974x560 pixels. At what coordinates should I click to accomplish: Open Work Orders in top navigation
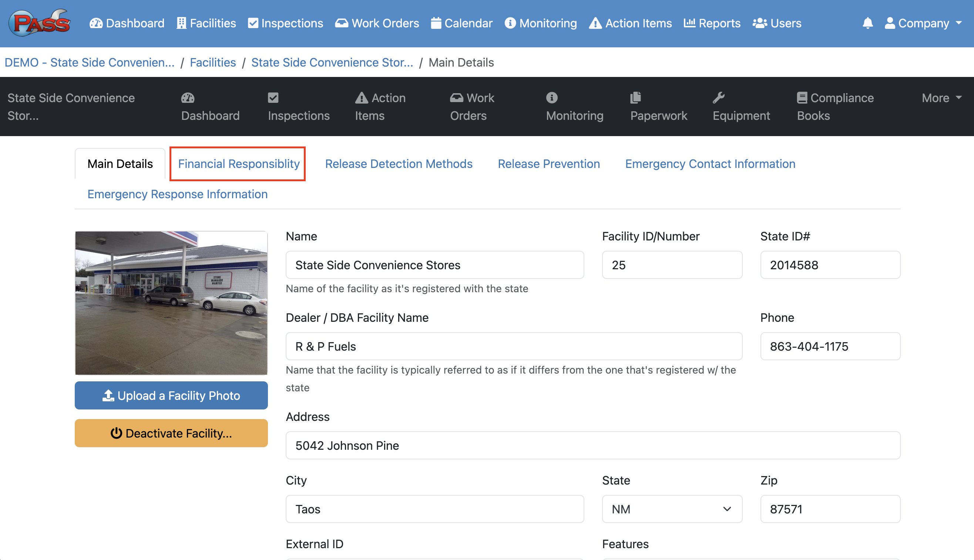click(x=377, y=23)
